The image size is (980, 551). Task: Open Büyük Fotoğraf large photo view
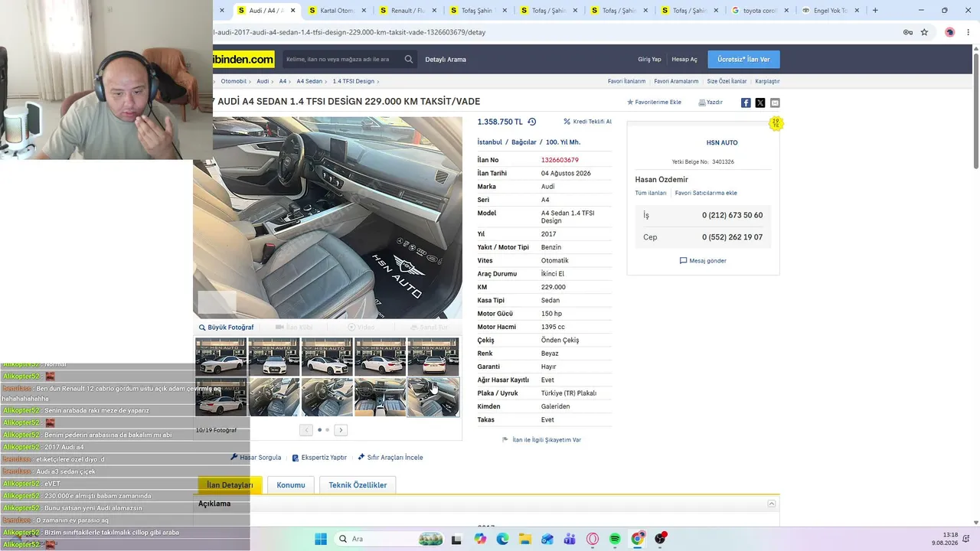pyautogui.click(x=226, y=328)
